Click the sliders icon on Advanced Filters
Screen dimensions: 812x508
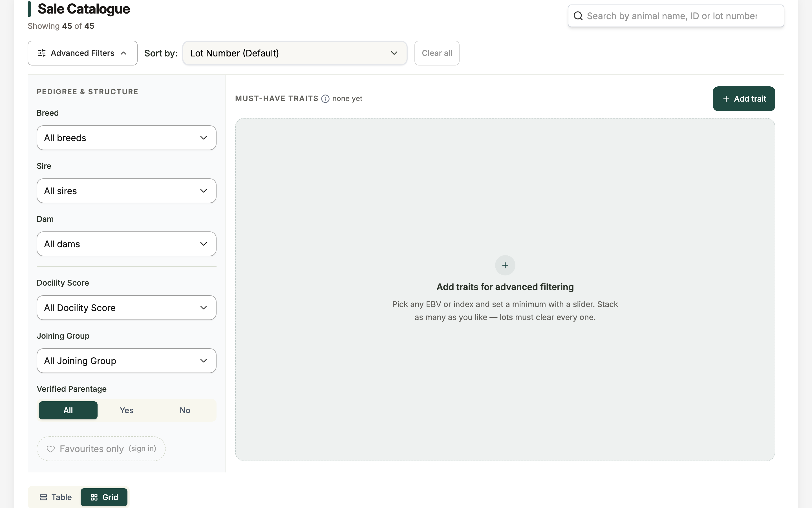(x=42, y=53)
